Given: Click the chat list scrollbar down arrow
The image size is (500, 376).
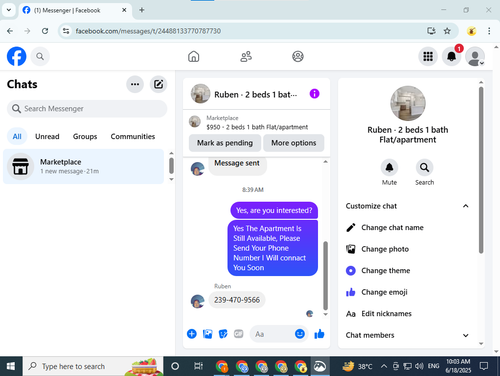Looking at the screenshot, I should (x=171, y=179).
